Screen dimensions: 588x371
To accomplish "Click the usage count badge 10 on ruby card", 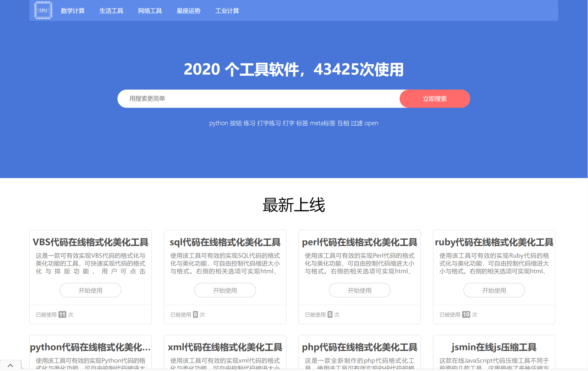I will click(466, 315).
